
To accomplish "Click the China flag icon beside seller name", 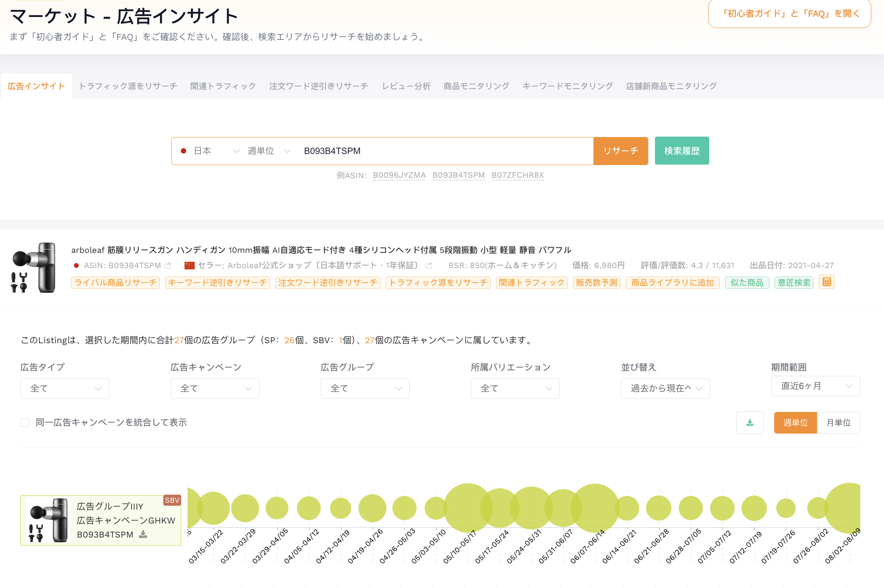I will click(190, 266).
